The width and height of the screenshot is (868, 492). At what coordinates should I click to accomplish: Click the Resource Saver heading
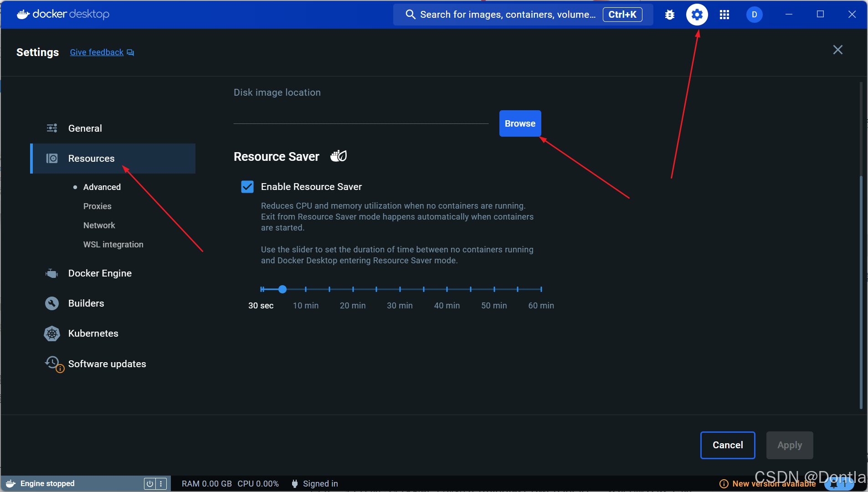(x=277, y=157)
